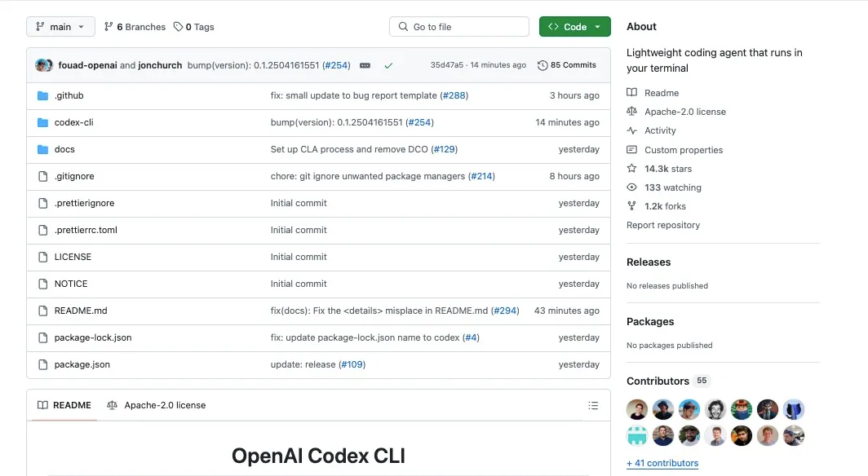Open pull request #294 link
The width and height of the screenshot is (868, 476).
(x=505, y=311)
